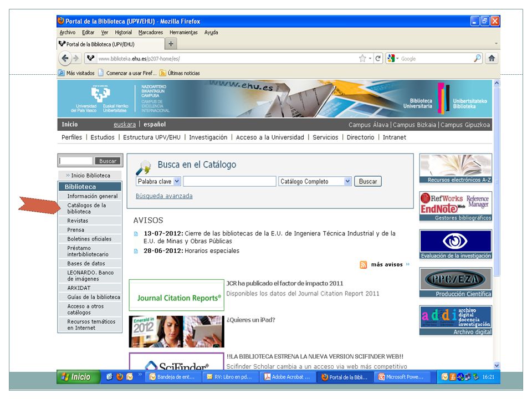Launch Firefox from quick launch icon
The height and width of the screenshot is (399, 532).
coord(120,377)
